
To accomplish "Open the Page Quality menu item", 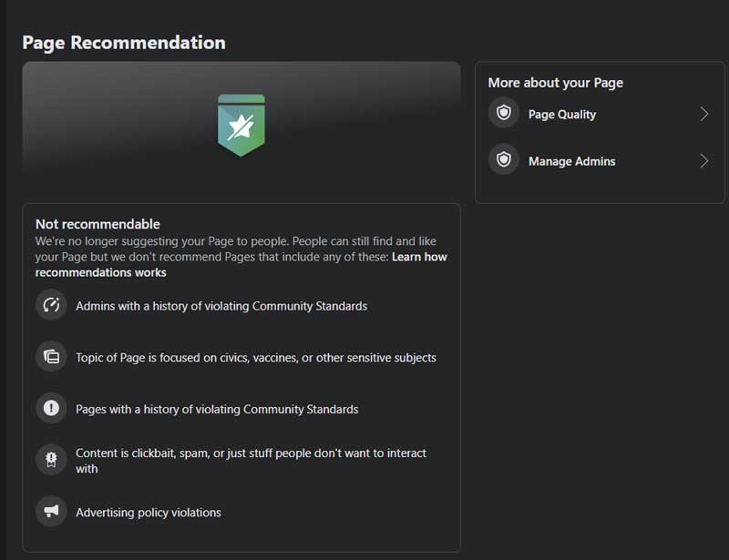I will click(562, 114).
